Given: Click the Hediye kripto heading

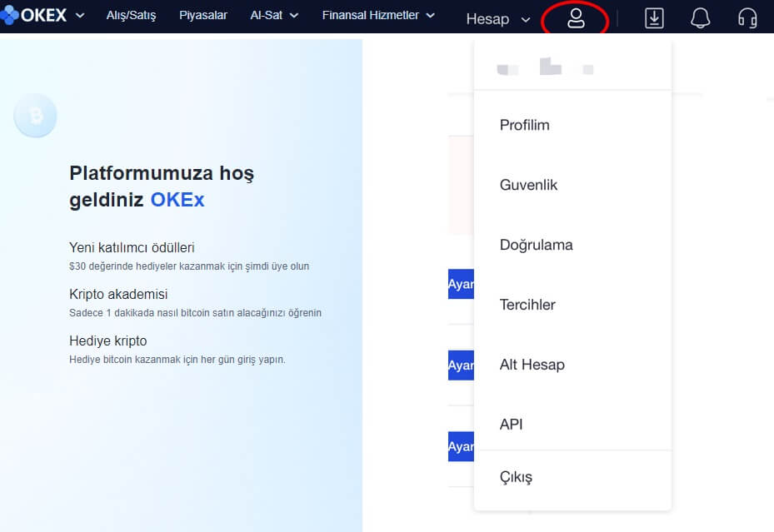Looking at the screenshot, I should 108,341.
